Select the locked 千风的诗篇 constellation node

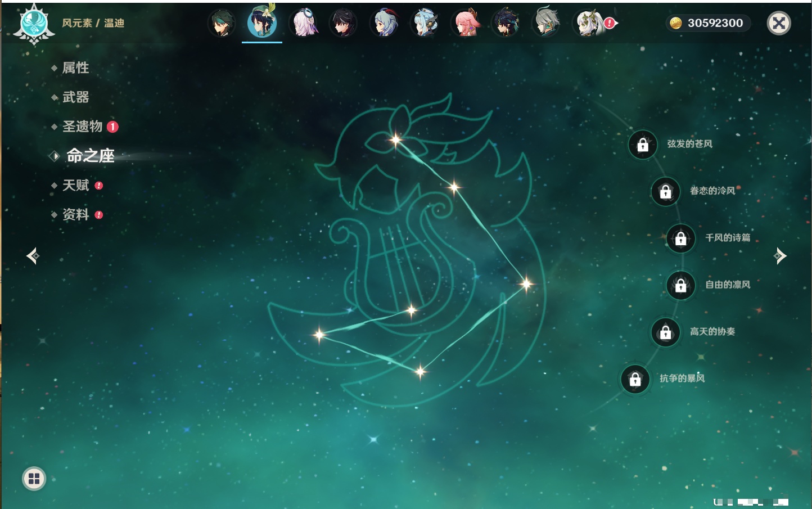(x=681, y=238)
